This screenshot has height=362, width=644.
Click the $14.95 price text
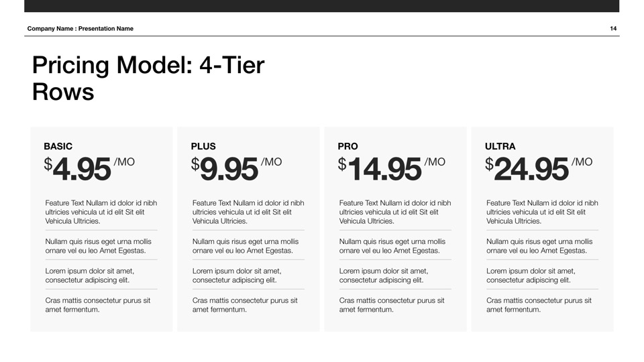pyautogui.click(x=380, y=169)
